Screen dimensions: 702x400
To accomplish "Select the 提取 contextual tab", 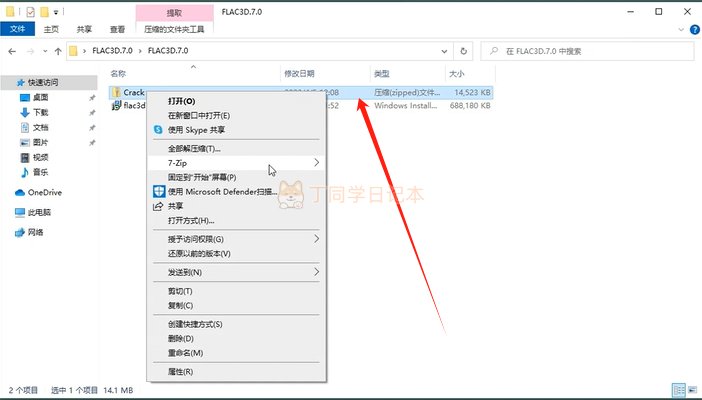I will 174,13.
